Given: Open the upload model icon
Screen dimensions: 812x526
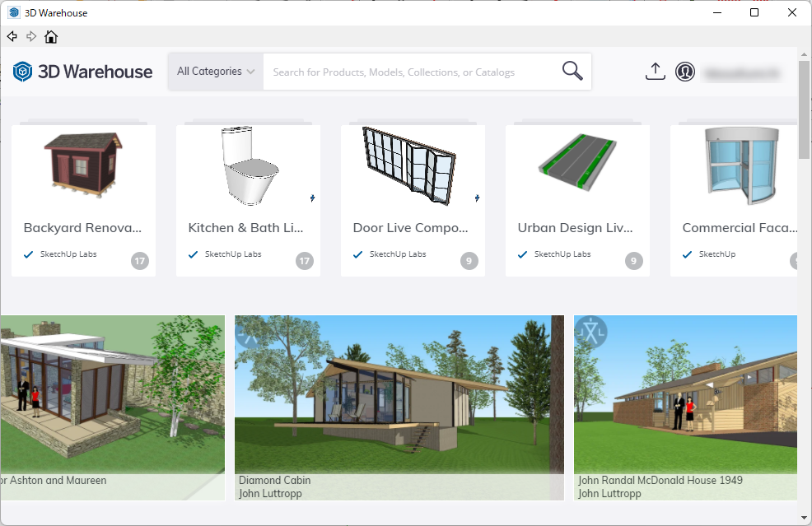Looking at the screenshot, I should click(x=655, y=72).
